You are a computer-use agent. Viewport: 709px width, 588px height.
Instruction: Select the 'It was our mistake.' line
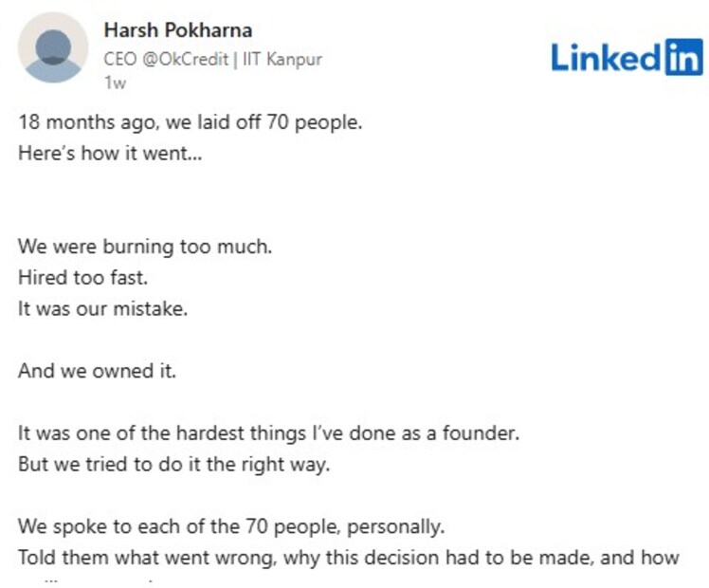102,309
